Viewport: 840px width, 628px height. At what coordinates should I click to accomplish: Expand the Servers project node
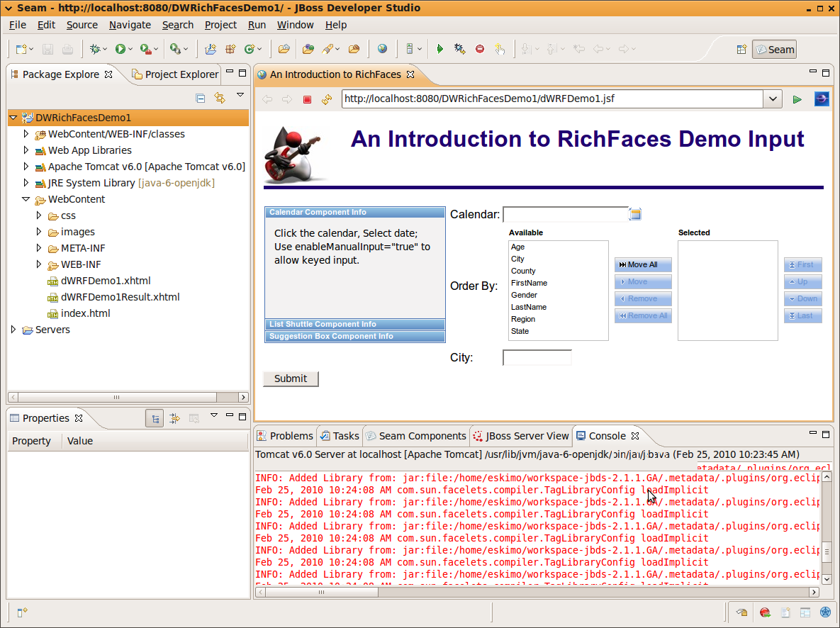coord(13,330)
